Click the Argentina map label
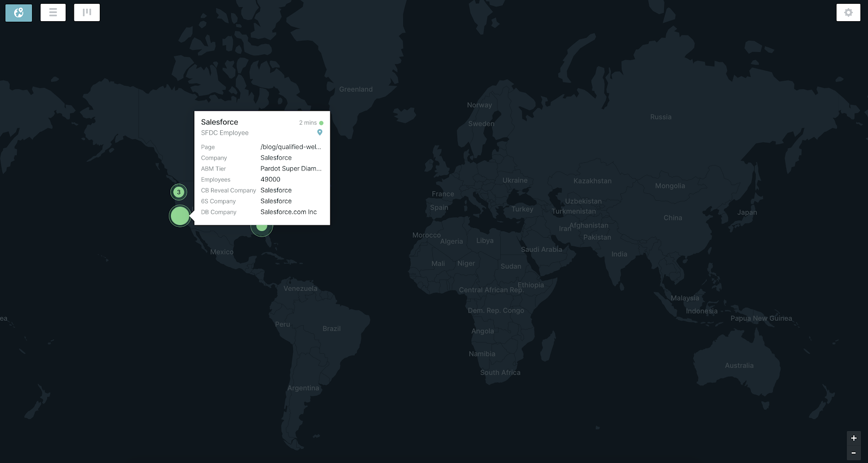This screenshot has height=463, width=868. (303, 389)
